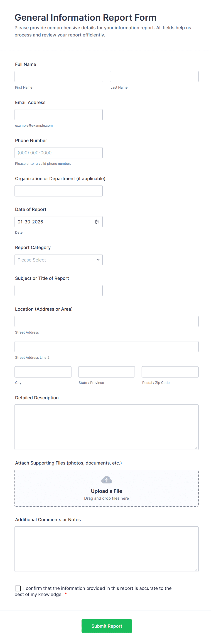Focus the Street Address Line 2 field

[106, 346]
